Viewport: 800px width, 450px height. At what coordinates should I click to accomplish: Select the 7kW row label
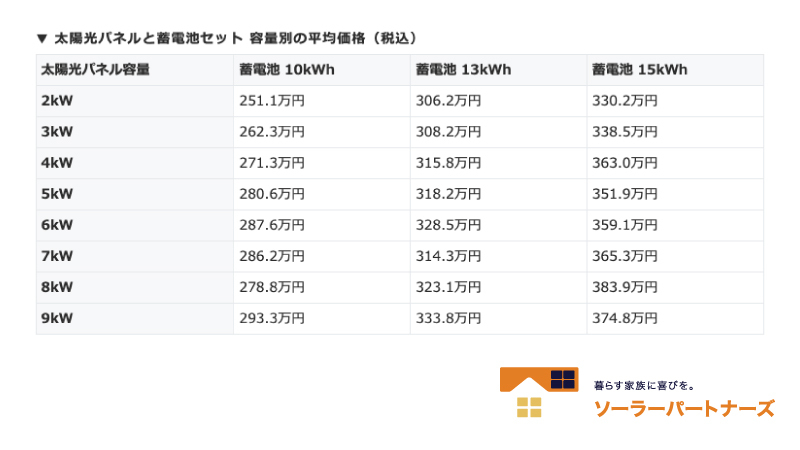tap(57, 257)
